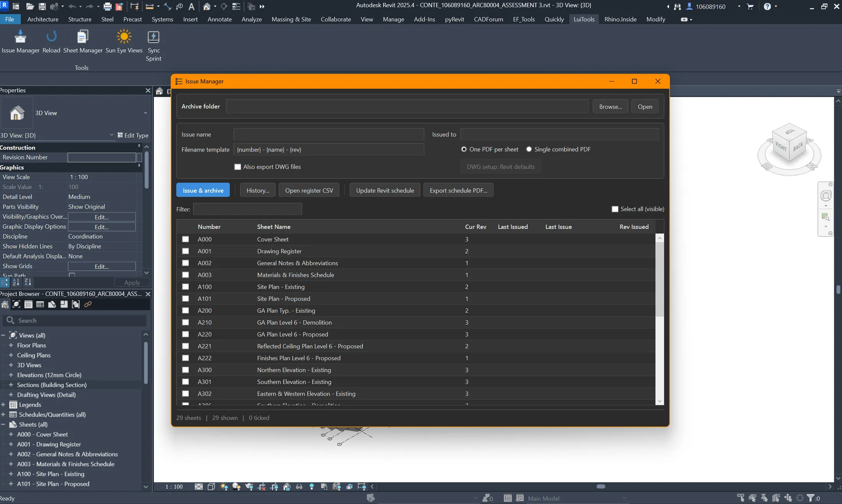
Task: Click the sheet list vertical scrollbar thumb
Action: click(x=659, y=279)
